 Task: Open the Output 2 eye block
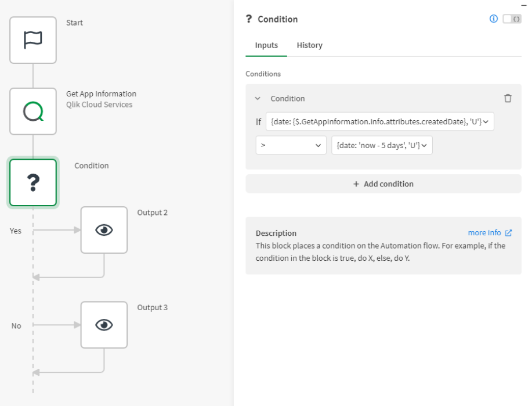(x=104, y=230)
